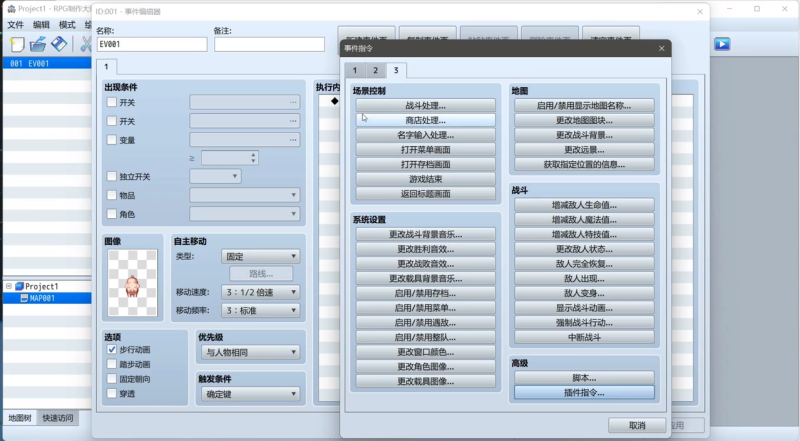Click the 中断战斗 button
Viewport: 800px width, 441px height.
(584, 337)
